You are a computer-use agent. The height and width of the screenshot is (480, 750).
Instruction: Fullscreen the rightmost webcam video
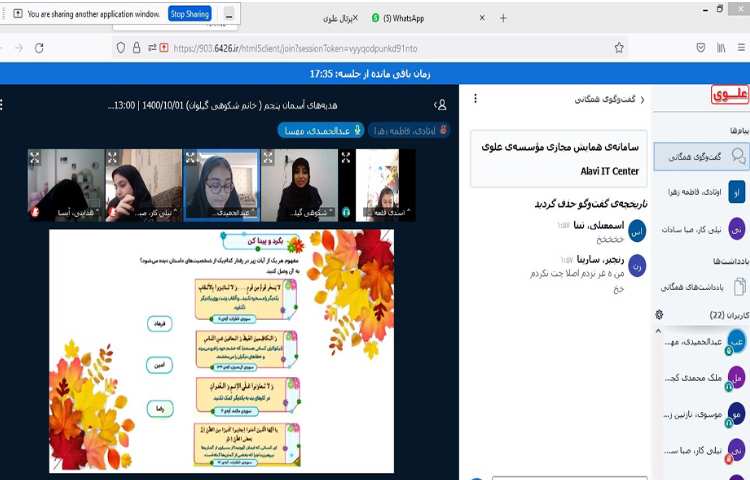tap(345, 157)
